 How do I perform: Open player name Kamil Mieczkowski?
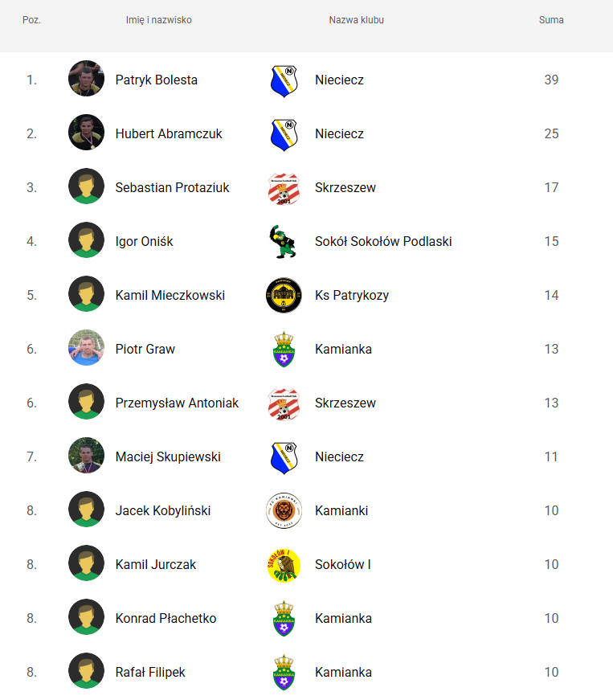coord(170,295)
